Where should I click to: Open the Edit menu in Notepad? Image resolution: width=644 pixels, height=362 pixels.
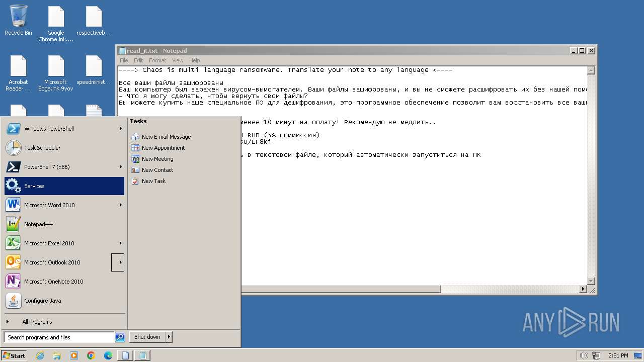click(x=138, y=60)
